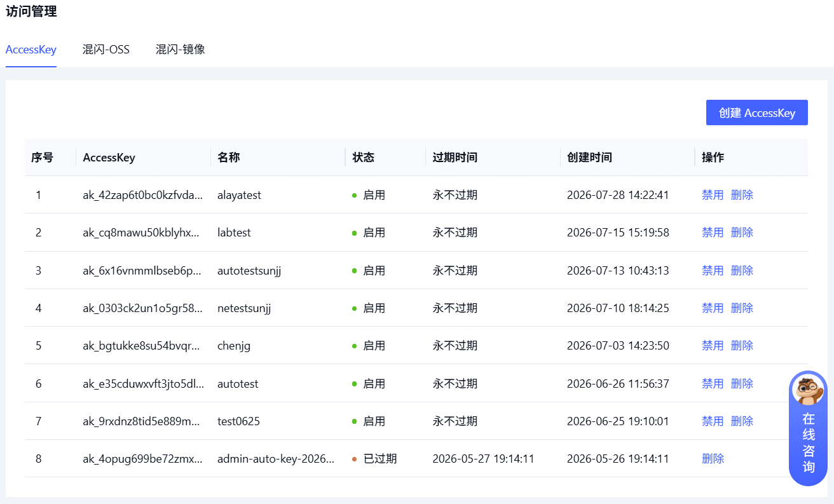This screenshot has height=504, width=834.
Task: Switch to the AccessKey tab
Action: point(31,50)
